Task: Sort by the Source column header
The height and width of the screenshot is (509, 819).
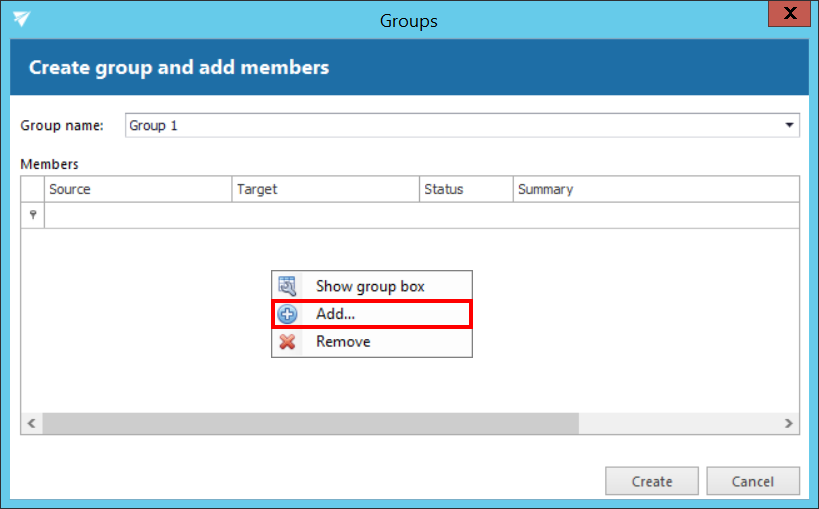Action: point(138,189)
